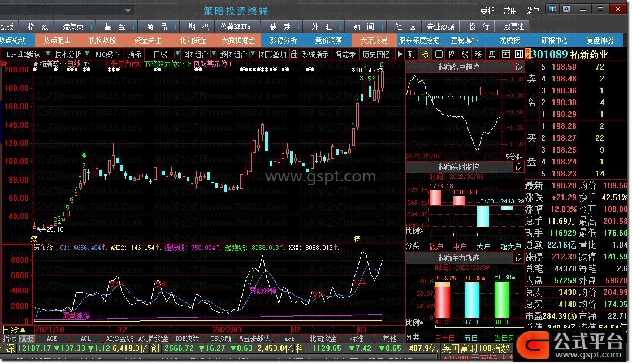Click the blue T icon in title bar
Screen dimensions: 632x364
(x=553, y=9)
